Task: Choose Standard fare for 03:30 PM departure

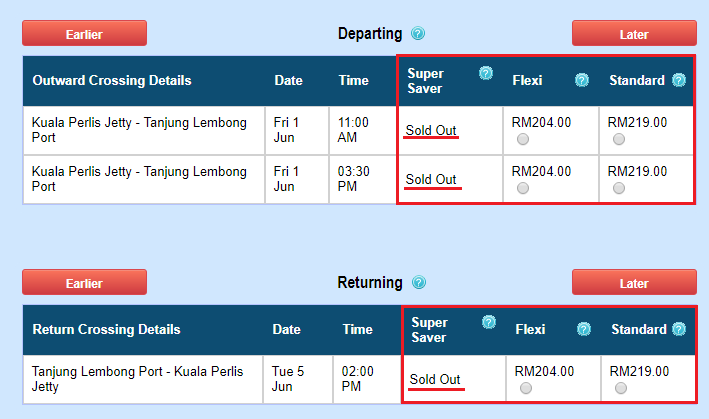Action: pyautogui.click(x=619, y=188)
